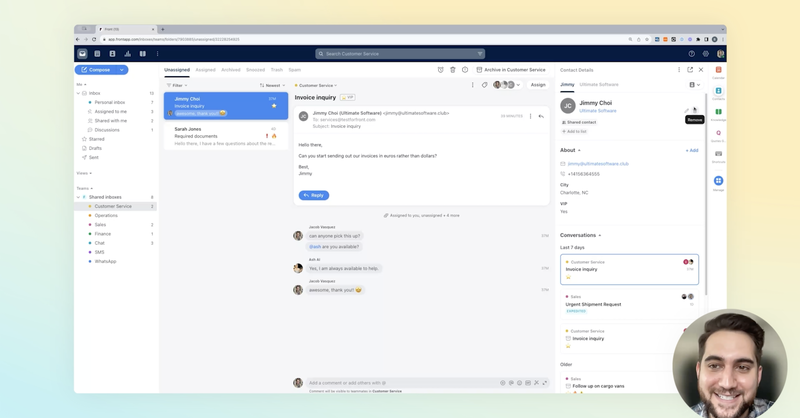Open the Urgent Shipment Request conversation card
The image size is (800, 418).
[x=630, y=304]
